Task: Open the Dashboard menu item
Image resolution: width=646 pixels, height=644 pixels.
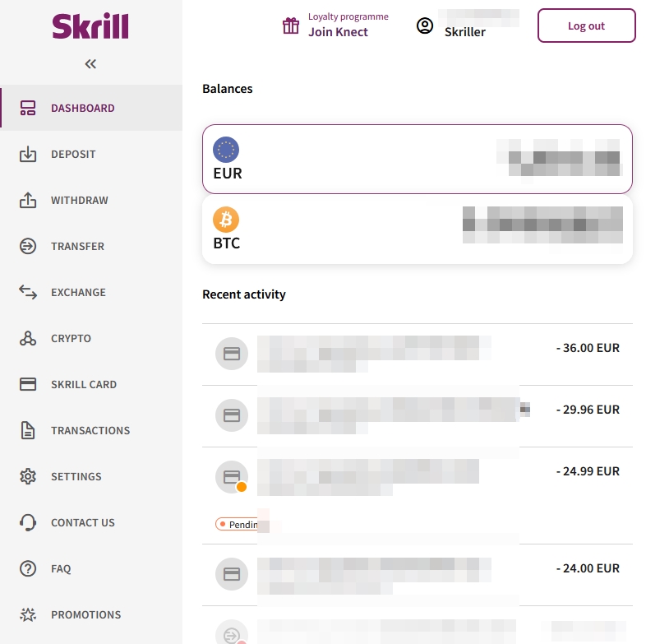Action: point(91,108)
